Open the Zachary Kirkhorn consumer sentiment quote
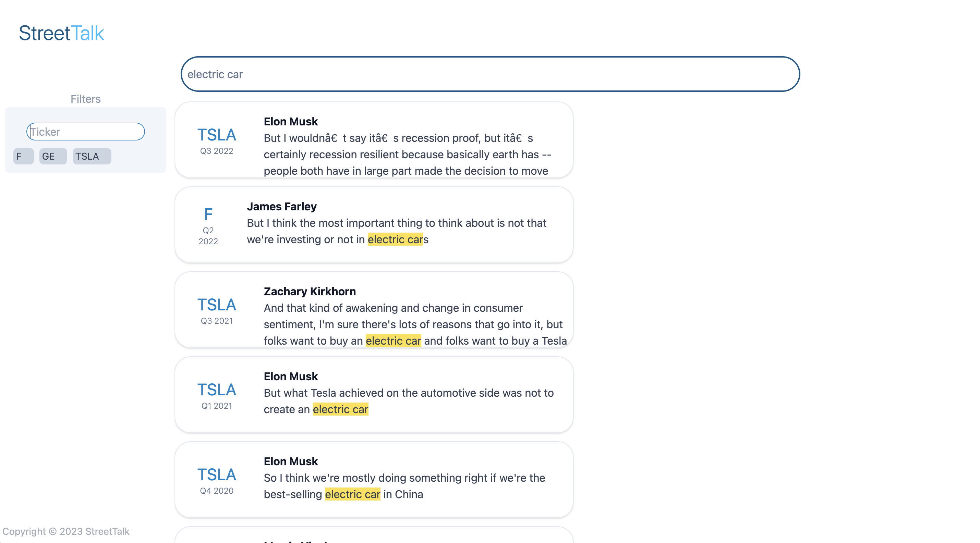This screenshot has height=543, width=980. [413, 324]
